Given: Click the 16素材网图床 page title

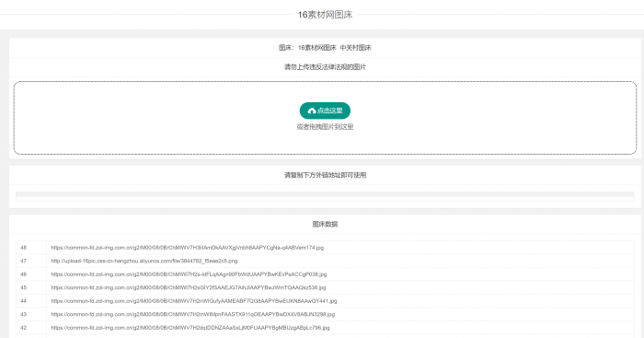Looking at the screenshot, I should [325, 15].
